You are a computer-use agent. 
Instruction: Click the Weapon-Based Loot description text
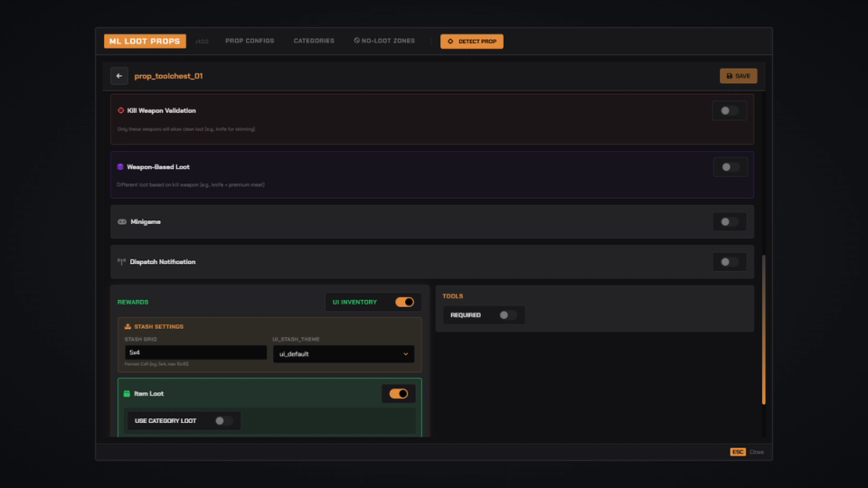click(x=191, y=184)
